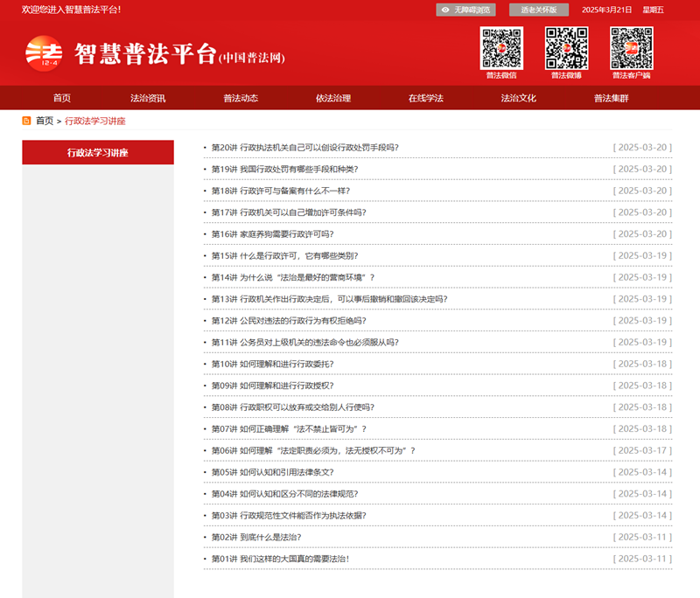Click the 智慧普法平台 logo emblem
The width and height of the screenshot is (700, 598).
tap(44, 54)
